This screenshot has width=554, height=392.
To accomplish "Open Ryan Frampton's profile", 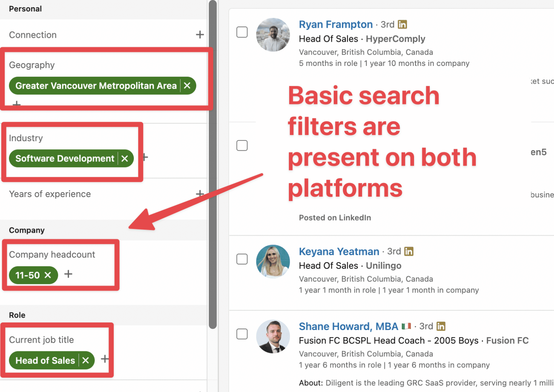I will click(336, 24).
